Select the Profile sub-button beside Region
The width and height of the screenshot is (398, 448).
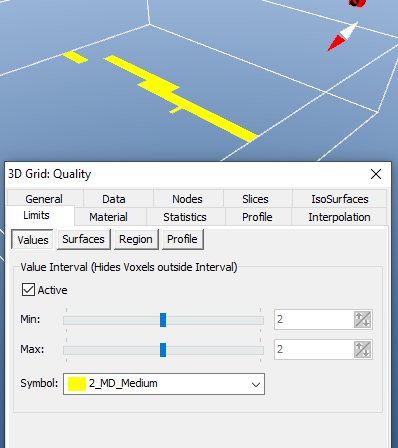click(x=183, y=239)
